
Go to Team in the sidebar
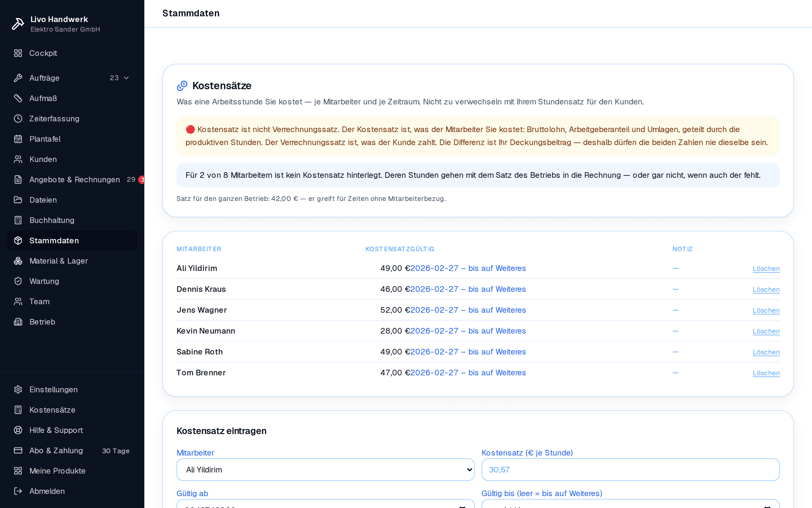point(72,301)
